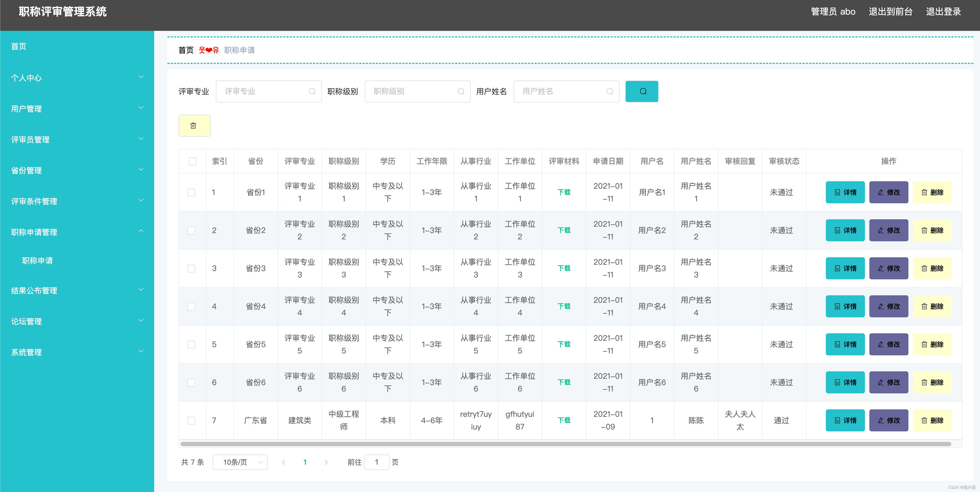Open the 10条/页 page size dropdown
This screenshot has height=492, width=980.
240,462
